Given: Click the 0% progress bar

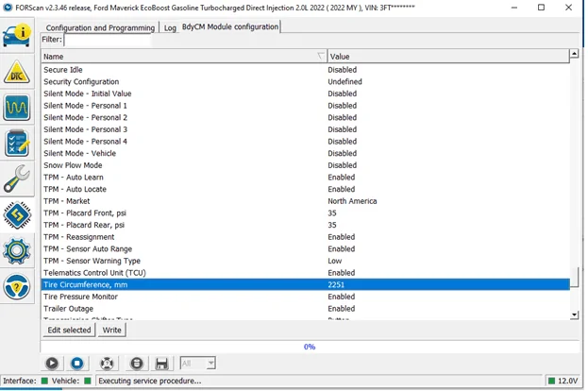Looking at the screenshot, I should tap(310, 347).
